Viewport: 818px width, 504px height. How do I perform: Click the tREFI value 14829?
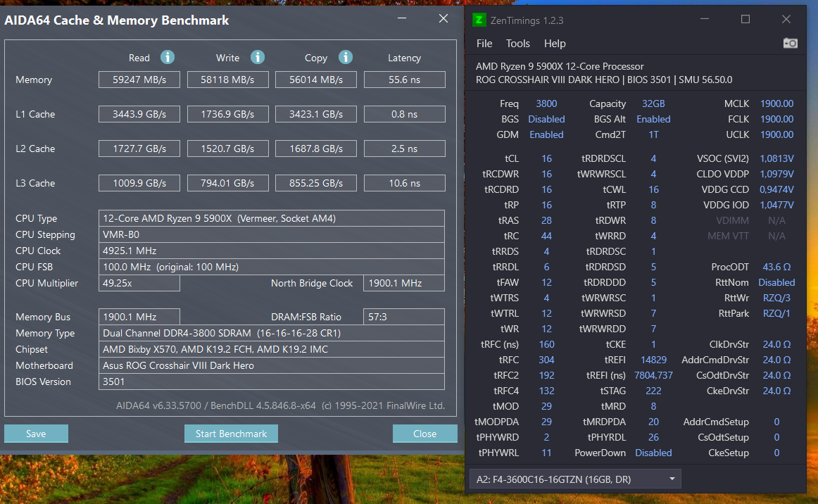[653, 360]
